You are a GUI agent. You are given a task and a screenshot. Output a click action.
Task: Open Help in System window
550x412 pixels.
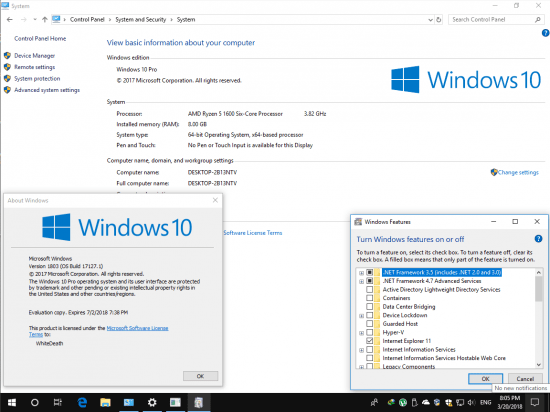click(545, 33)
